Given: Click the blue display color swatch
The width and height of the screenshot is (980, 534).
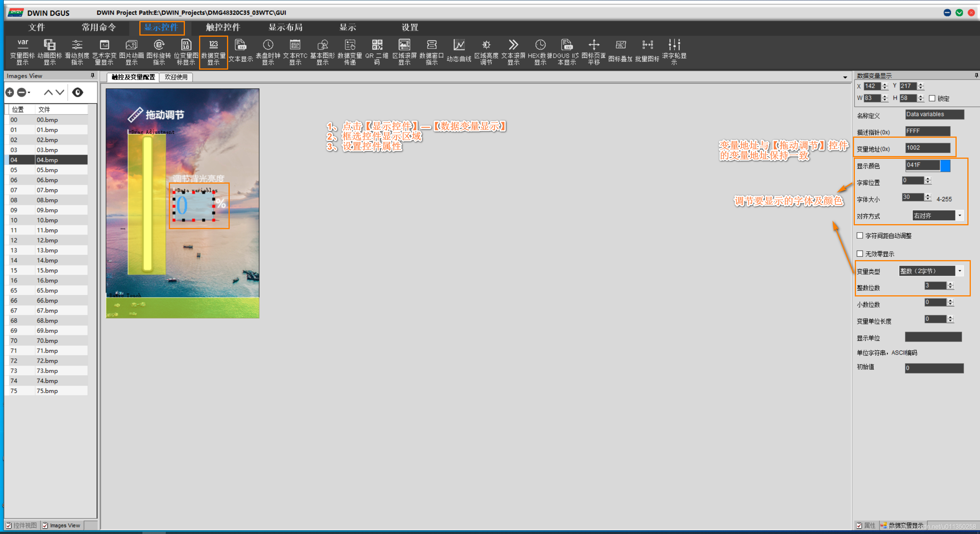Looking at the screenshot, I should tap(945, 165).
